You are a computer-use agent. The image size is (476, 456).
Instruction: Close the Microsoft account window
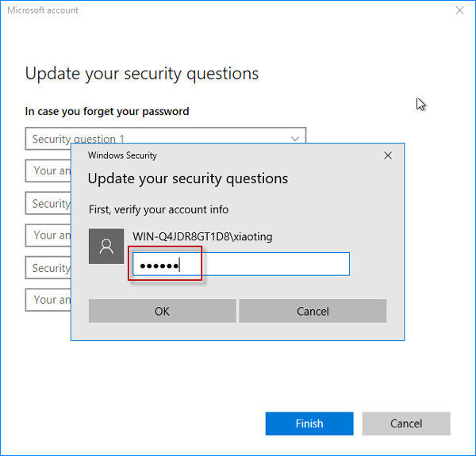tap(459, 11)
